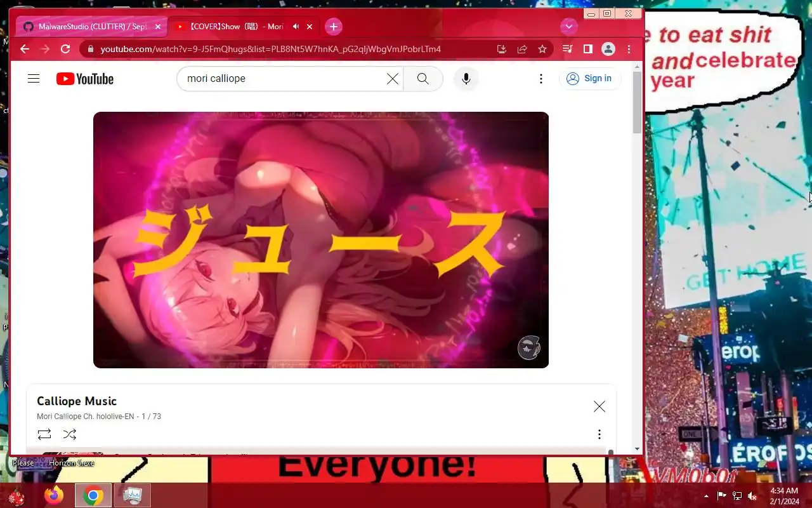Click scrollbar down arrow
Screen dimensions: 812x508
click(x=637, y=449)
